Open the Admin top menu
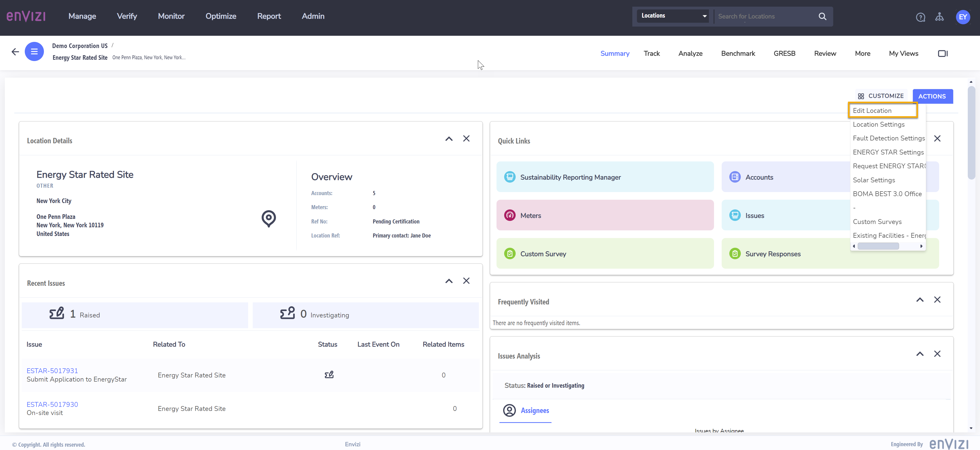This screenshot has height=450, width=980. 313,16
